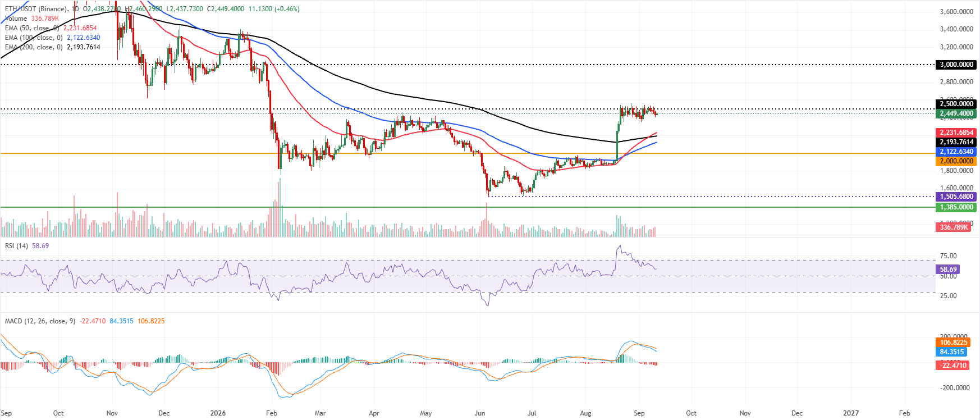Image resolution: width=980 pixels, height=420 pixels.
Task: Click the 2026 label on time axis
Action: 218,413
